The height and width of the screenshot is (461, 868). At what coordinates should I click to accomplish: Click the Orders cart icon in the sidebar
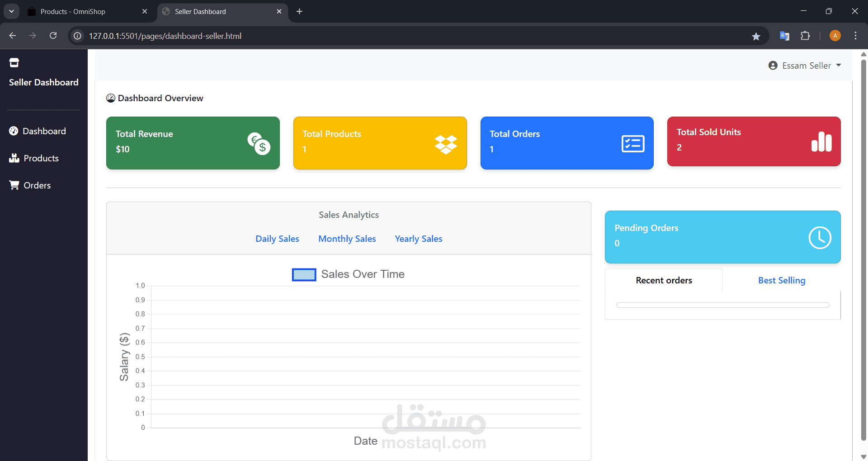(x=14, y=185)
